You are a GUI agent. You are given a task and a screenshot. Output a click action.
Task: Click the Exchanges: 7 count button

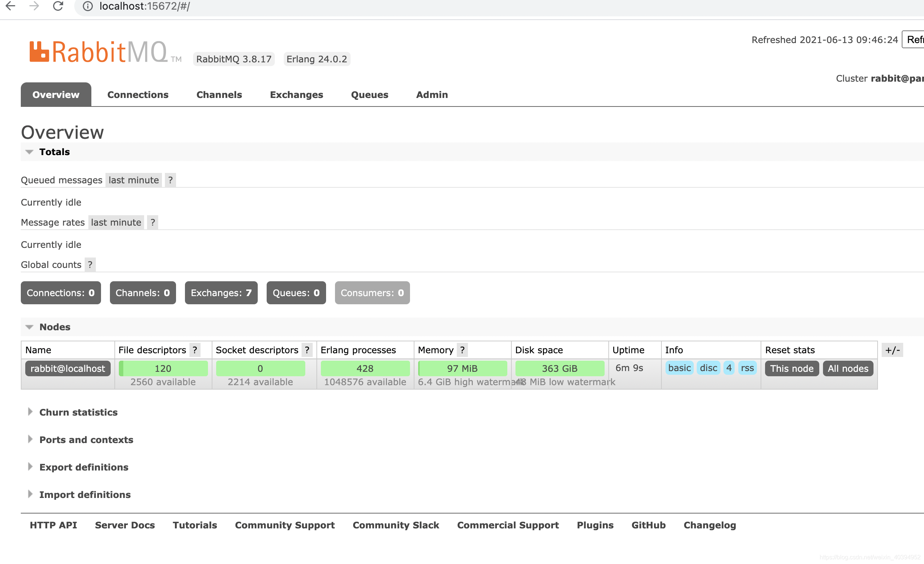tap(221, 293)
